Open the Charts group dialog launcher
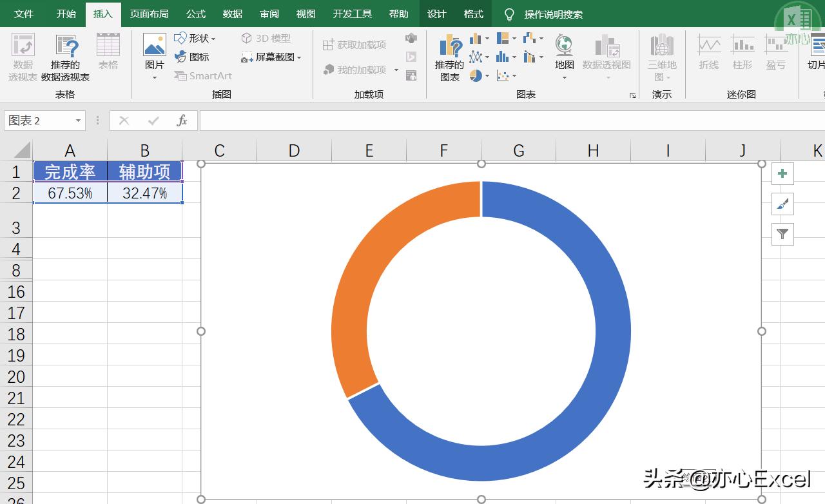Image resolution: width=825 pixels, height=504 pixels. tap(634, 95)
